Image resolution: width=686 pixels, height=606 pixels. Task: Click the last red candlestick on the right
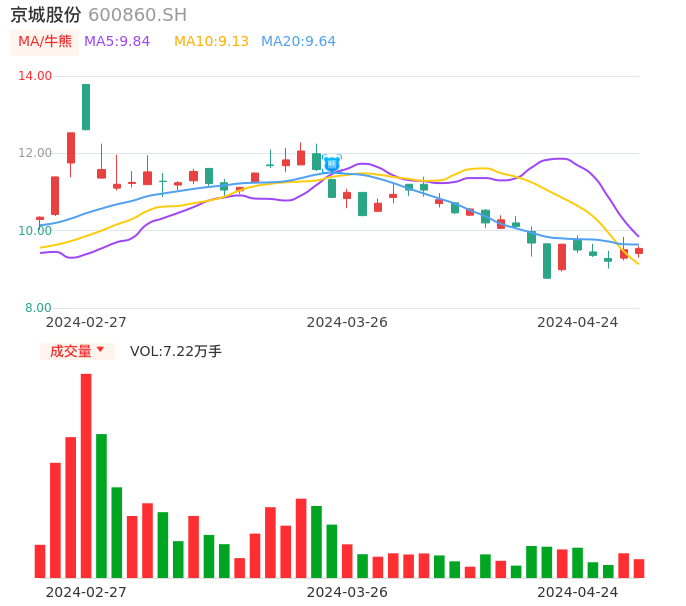pos(639,251)
